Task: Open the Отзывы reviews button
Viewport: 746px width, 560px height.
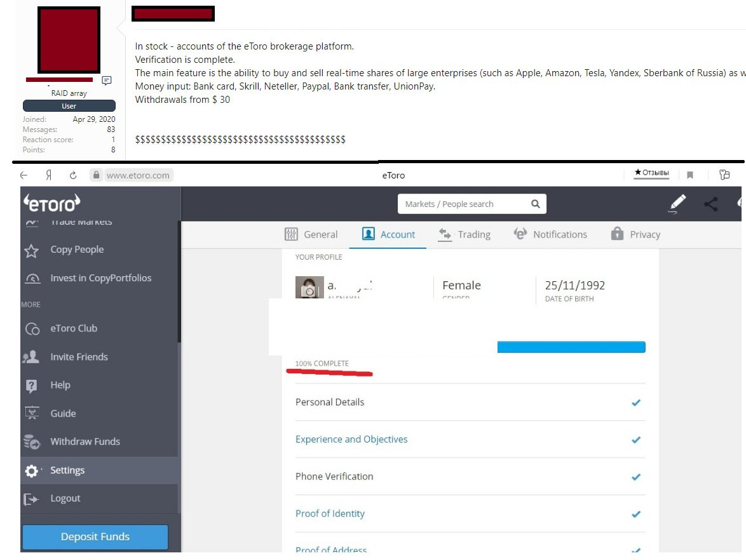Action: 651,173
